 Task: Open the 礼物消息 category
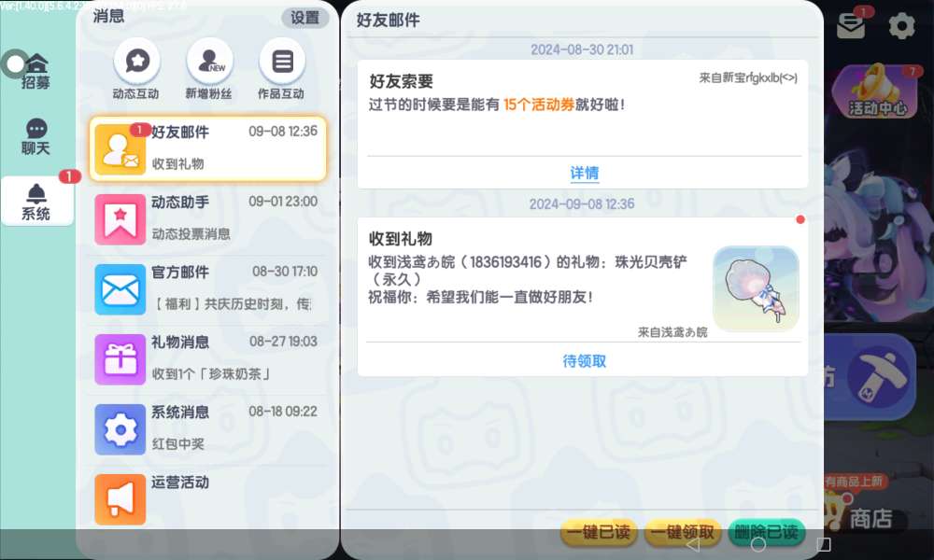tap(208, 359)
